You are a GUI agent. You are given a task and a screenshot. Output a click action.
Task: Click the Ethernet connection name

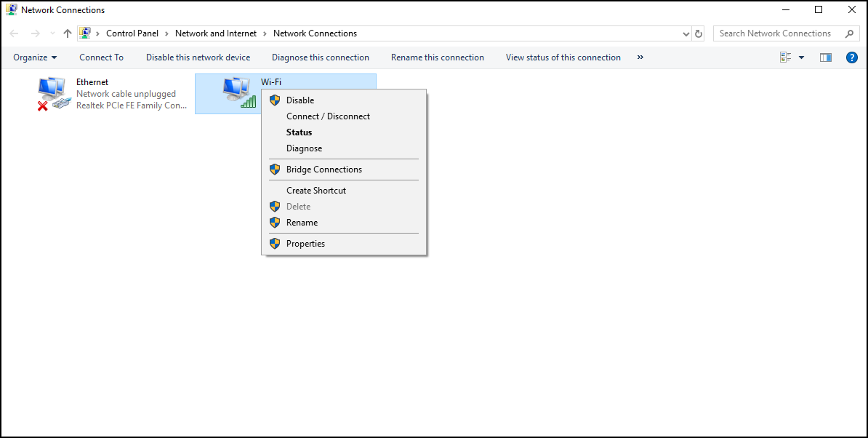point(92,82)
